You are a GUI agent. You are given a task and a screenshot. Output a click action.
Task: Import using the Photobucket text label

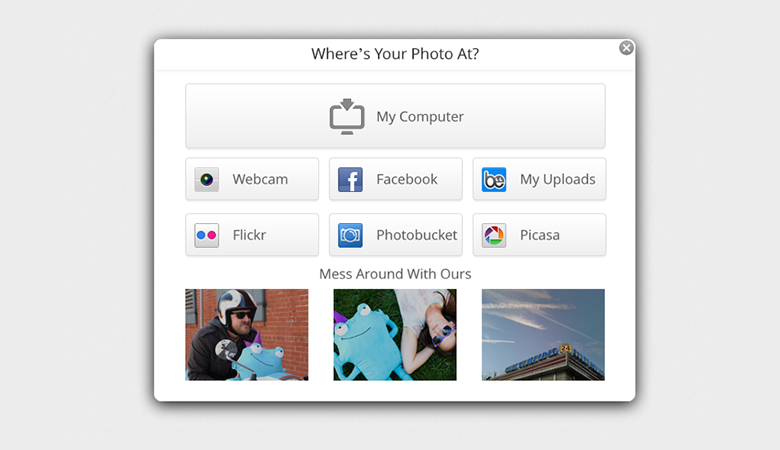[x=417, y=235]
